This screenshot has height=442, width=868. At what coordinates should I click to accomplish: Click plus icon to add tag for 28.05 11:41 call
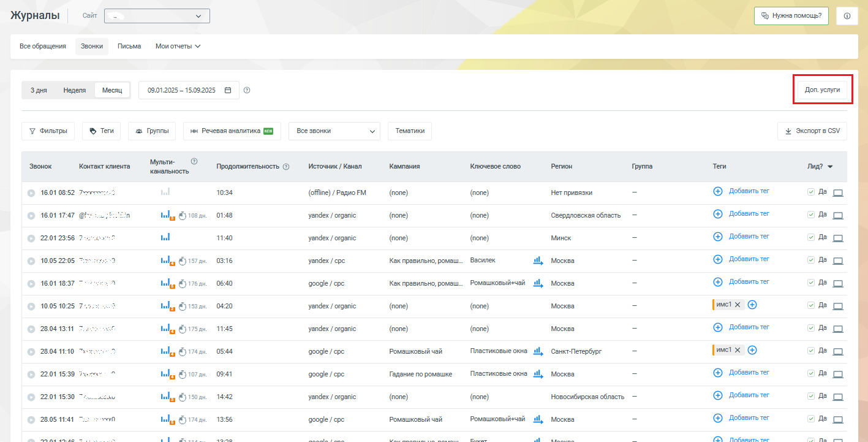pyautogui.click(x=718, y=418)
